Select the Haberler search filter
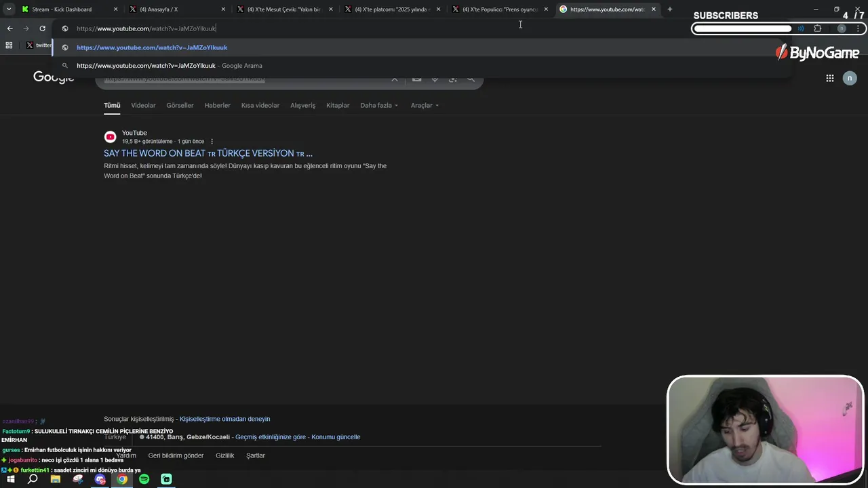Image resolution: width=868 pixels, height=488 pixels. 218,105
